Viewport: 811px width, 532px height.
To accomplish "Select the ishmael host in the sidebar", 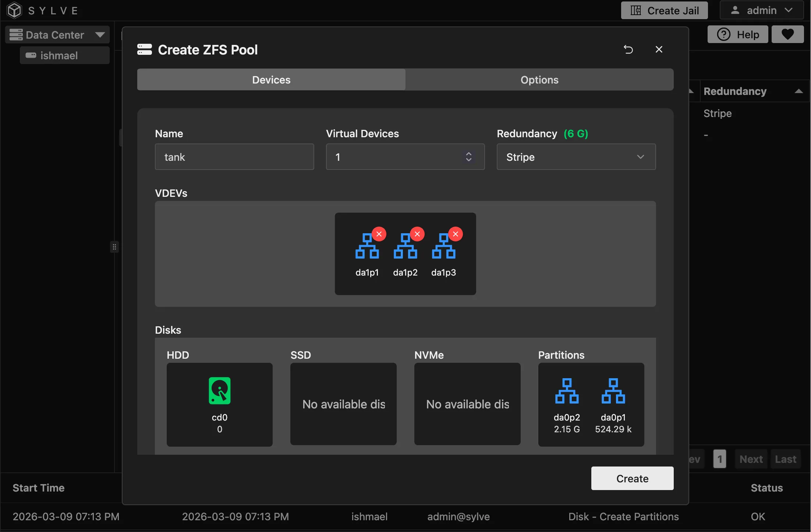I will (x=64, y=55).
